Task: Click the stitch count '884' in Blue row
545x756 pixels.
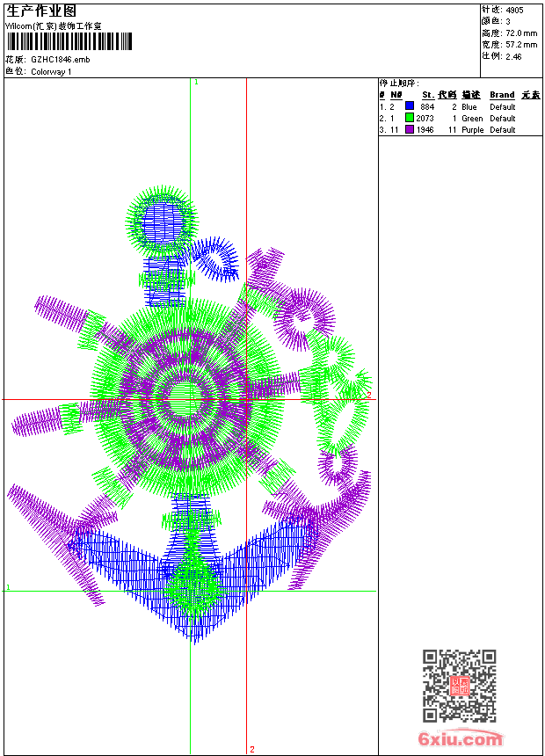Action: 427,107
